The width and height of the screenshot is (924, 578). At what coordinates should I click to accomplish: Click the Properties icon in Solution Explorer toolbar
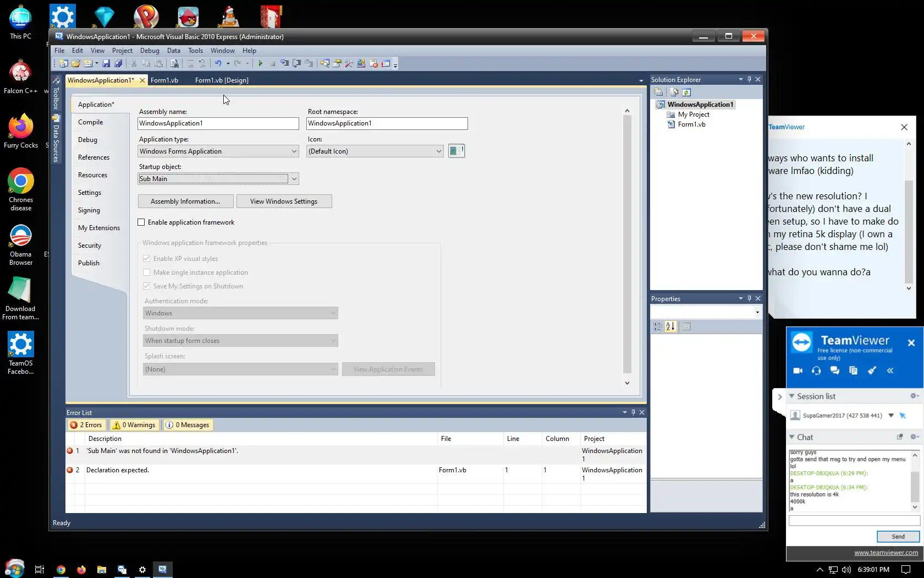click(x=658, y=92)
